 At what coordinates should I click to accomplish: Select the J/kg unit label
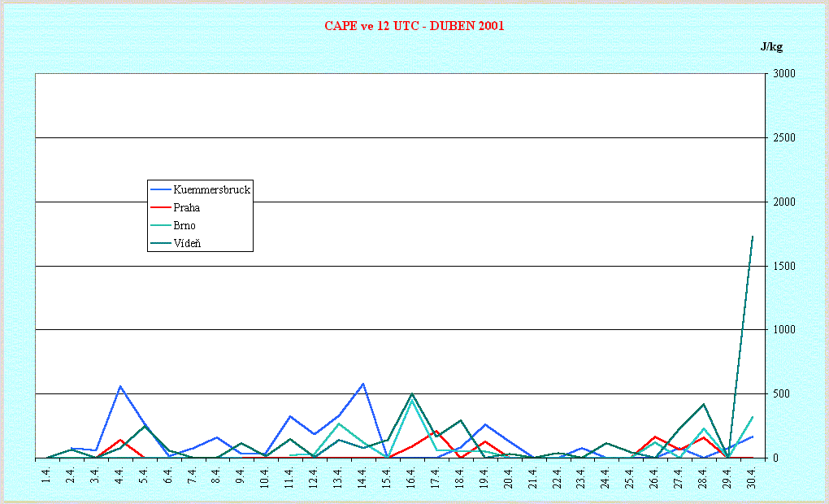(771, 46)
